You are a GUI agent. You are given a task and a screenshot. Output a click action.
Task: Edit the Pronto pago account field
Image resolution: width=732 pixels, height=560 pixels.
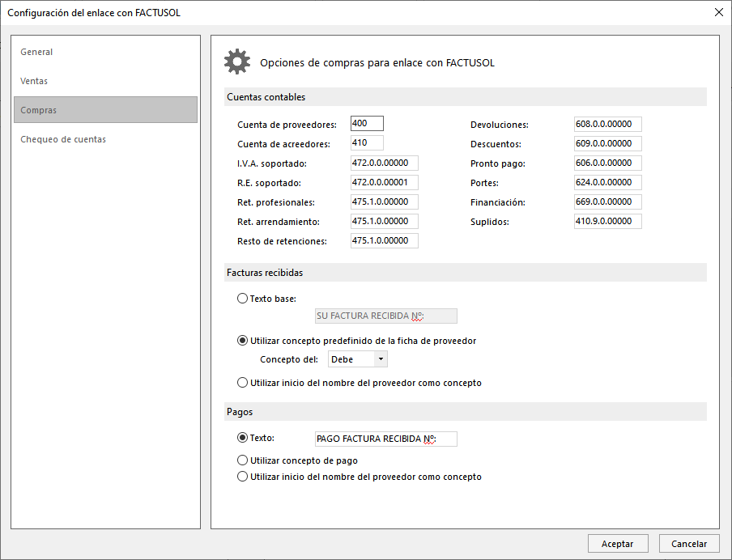pyautogui.click(x=608, y=163)
